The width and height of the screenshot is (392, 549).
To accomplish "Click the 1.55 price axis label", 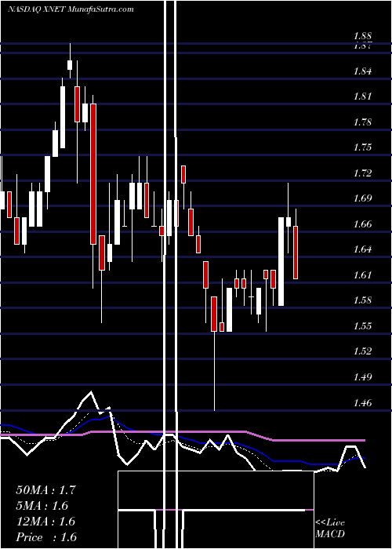I will click(362, 325).
